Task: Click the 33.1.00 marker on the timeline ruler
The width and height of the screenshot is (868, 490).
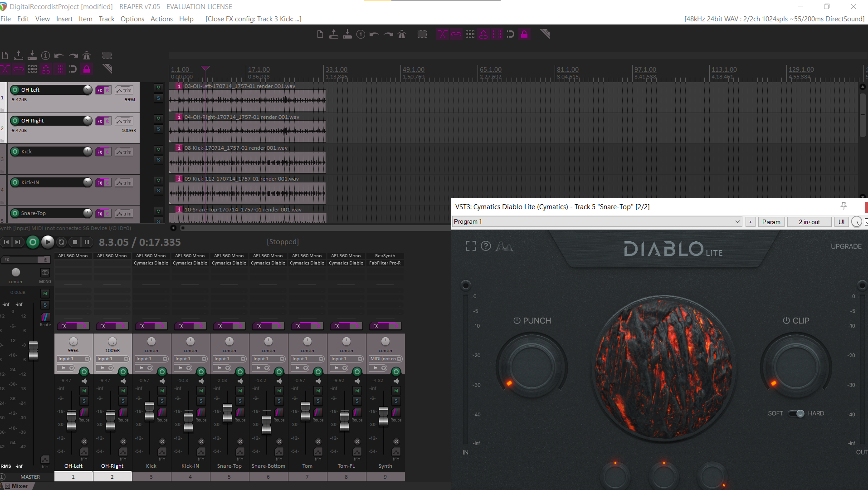Action: tap(336, 69)
